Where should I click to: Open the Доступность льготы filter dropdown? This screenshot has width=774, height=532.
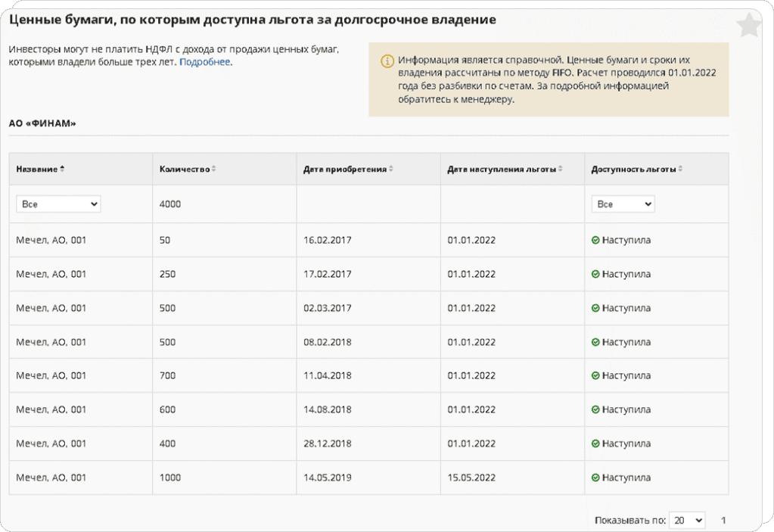pyautogui.click(x=623, y=204)
